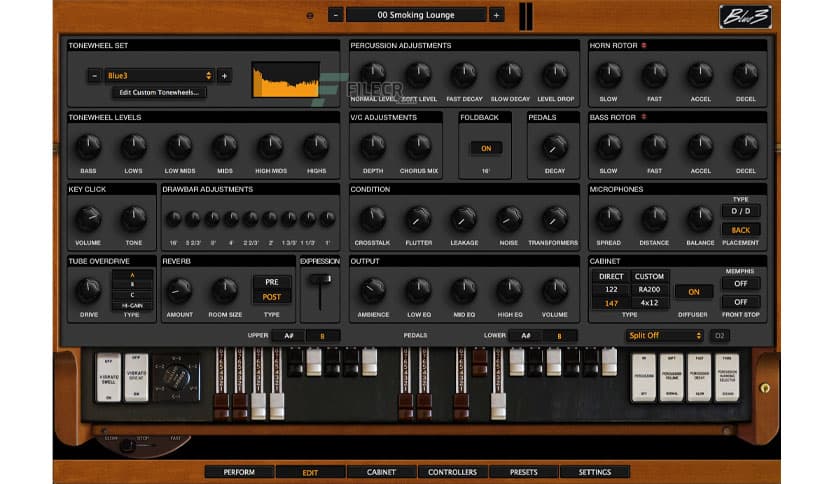
Task: Toggle the Memphis OFF switch
Action: (x=741, y=284)
